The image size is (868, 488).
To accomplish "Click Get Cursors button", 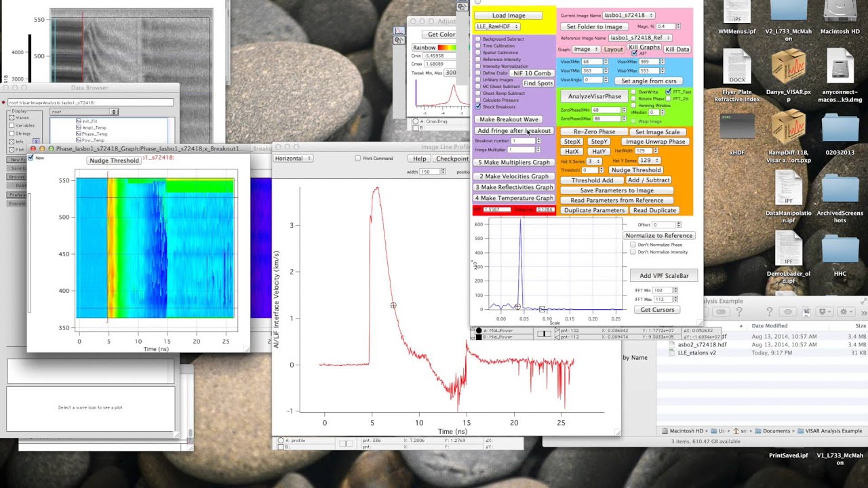I will click(657, 310).
